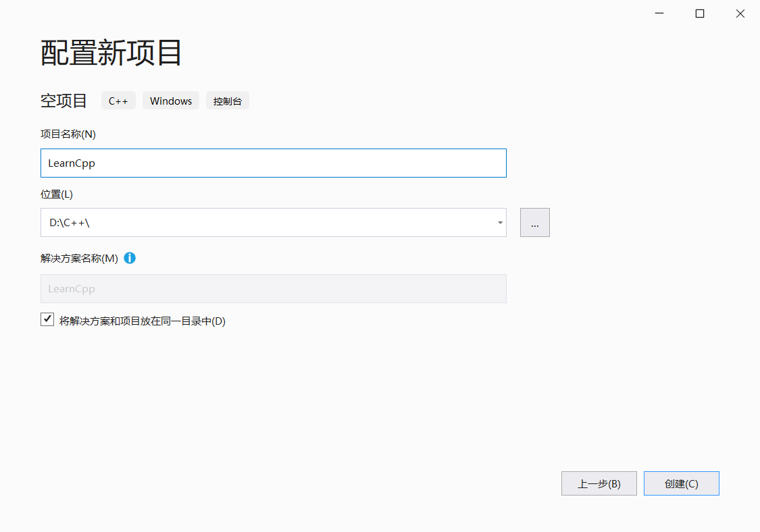
Task: Toggle same-directory solution and project checkbox
Action: [x=47, y=320]
